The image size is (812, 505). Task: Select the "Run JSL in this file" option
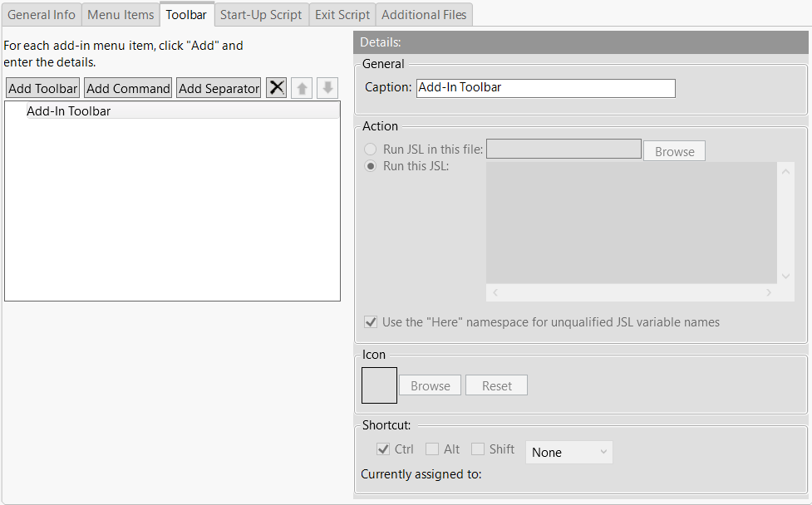(x=370, y=149)
